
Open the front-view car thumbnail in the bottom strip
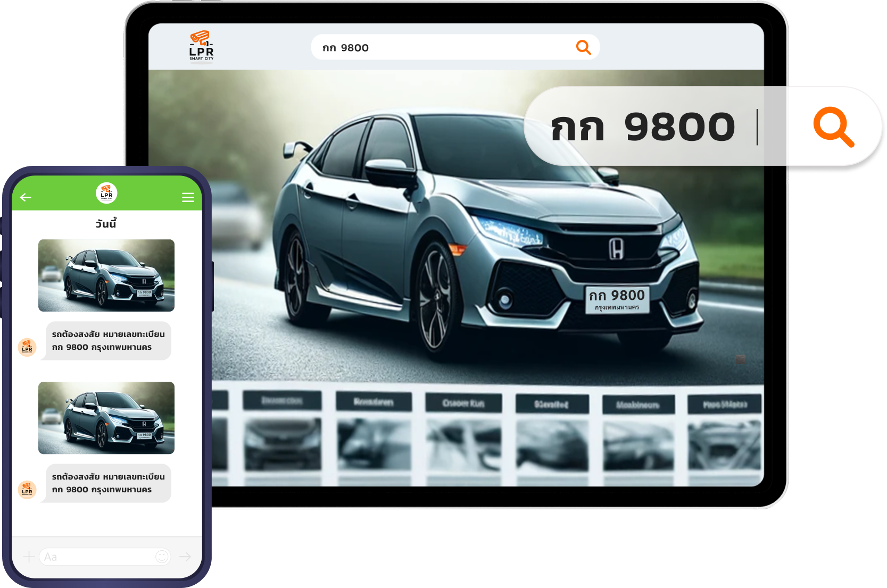point(282,444)
